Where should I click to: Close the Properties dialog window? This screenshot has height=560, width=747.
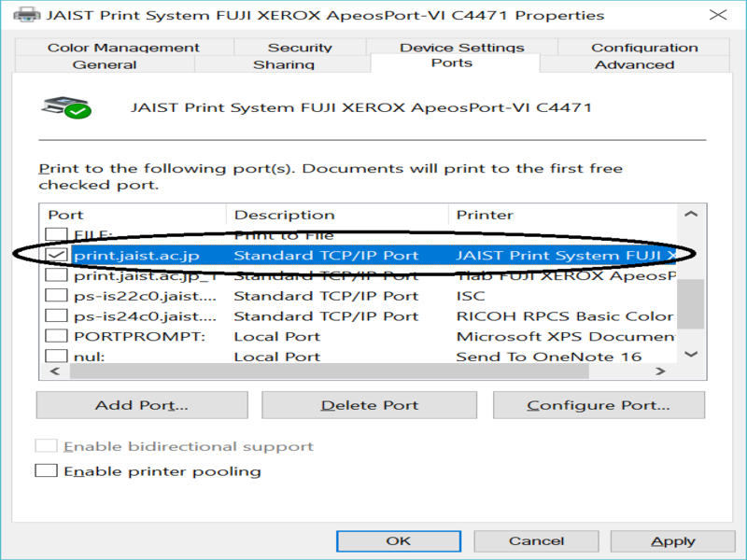tap(716, 15)
